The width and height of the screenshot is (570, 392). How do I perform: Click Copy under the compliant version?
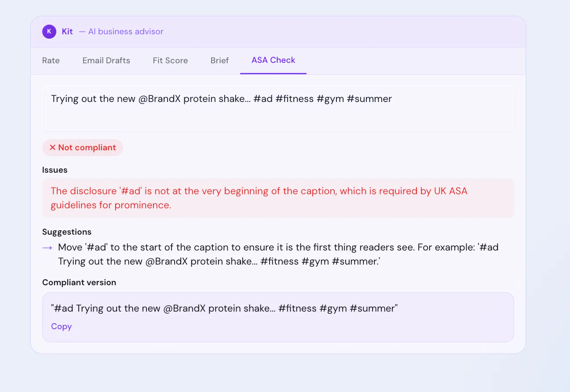pos(61,327)
